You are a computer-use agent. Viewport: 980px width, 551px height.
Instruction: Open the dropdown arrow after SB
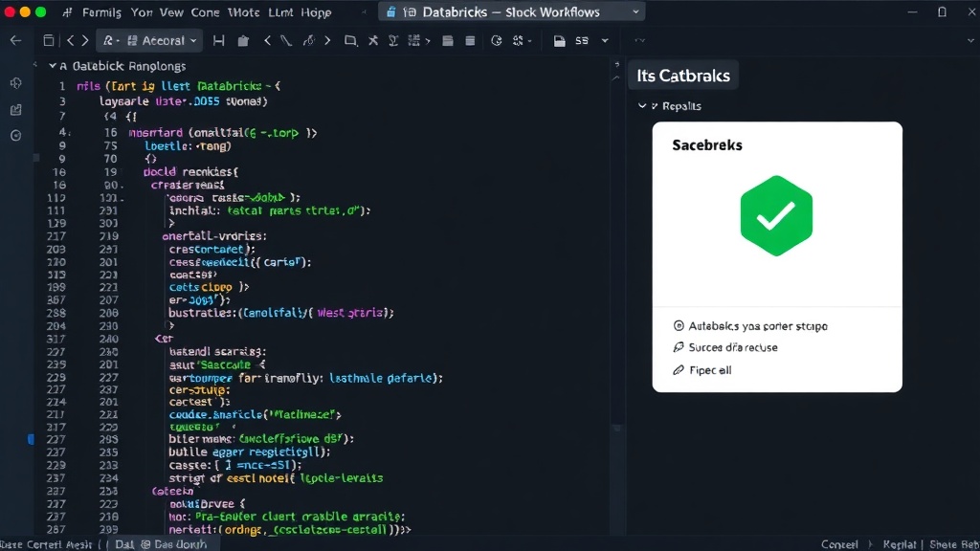tap(605, 40)
